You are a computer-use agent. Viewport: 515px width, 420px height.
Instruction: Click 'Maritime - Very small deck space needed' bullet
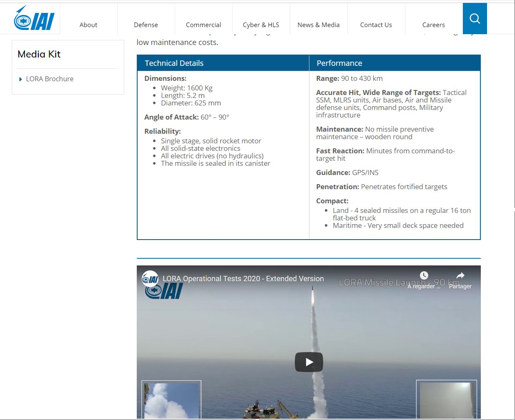click(398, 225)
